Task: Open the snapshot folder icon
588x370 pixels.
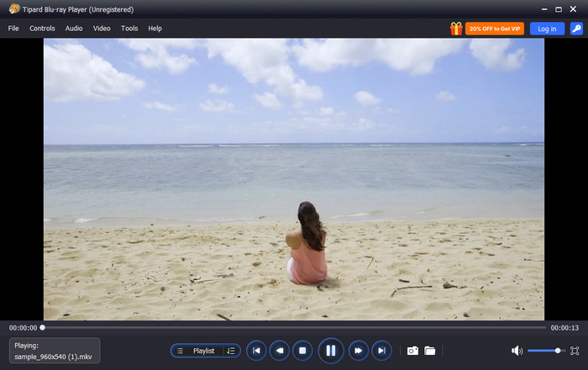Action: (430, 351)
